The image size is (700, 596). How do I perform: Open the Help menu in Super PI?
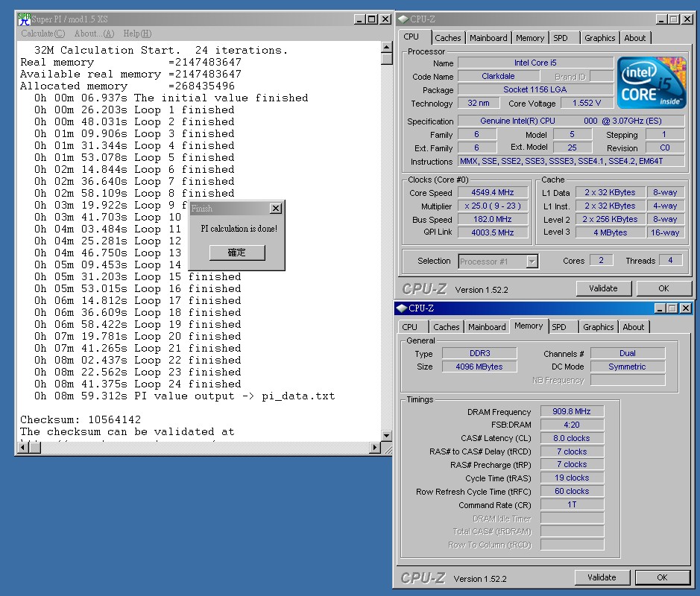click(x=137, y=34)
